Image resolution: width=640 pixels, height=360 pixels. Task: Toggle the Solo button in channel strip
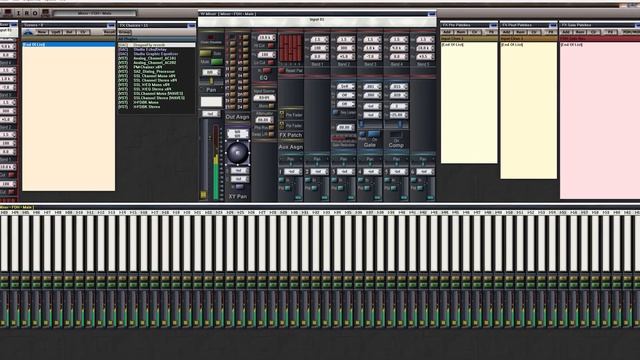click(206, 53)
